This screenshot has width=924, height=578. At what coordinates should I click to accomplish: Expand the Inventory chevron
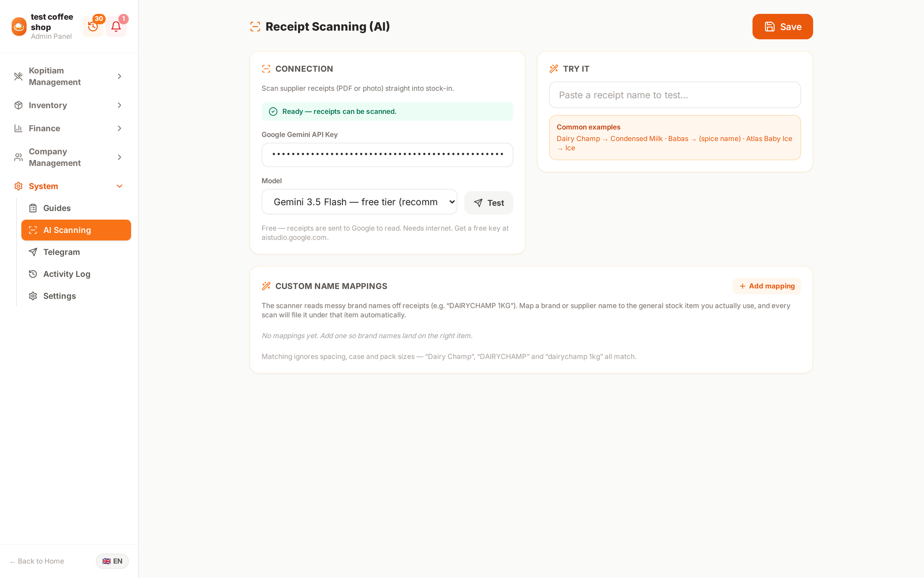[x=120, y=105]
